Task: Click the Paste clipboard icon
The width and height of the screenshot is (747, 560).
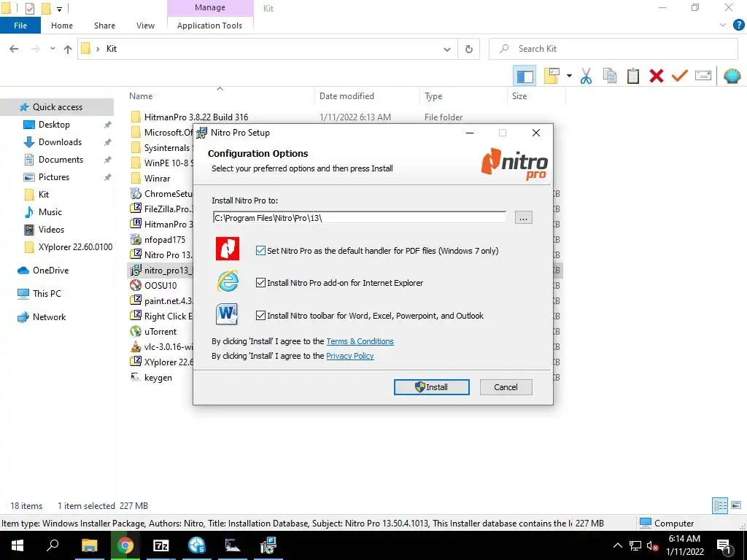Action: coord(632,76)
